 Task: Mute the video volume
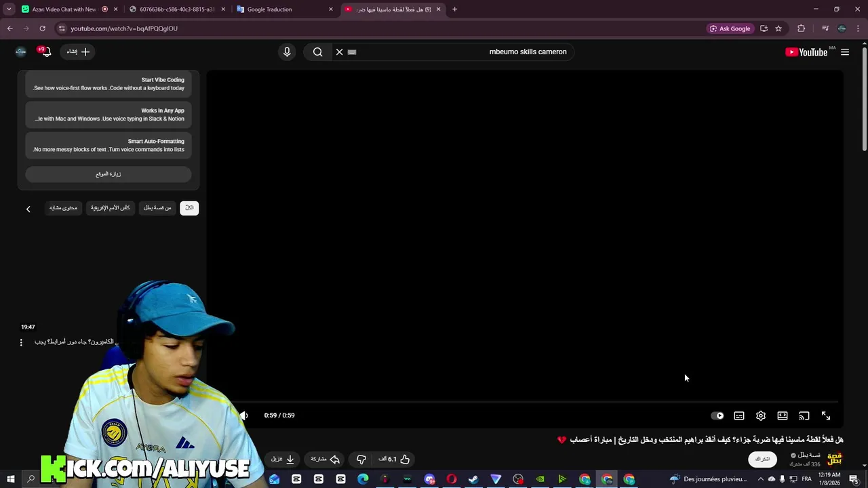click(x=244, y=415)
